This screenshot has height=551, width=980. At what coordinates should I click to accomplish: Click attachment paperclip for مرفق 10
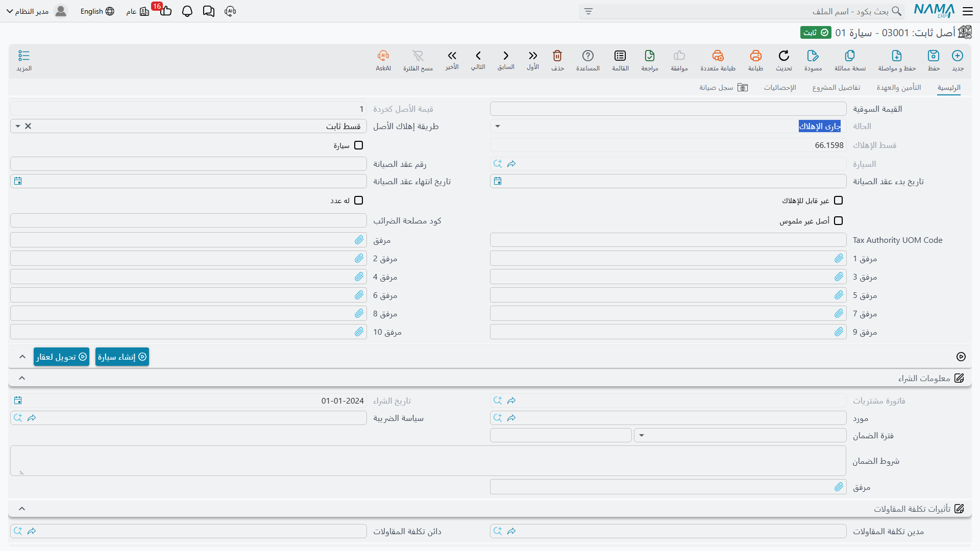pos(359,332)
